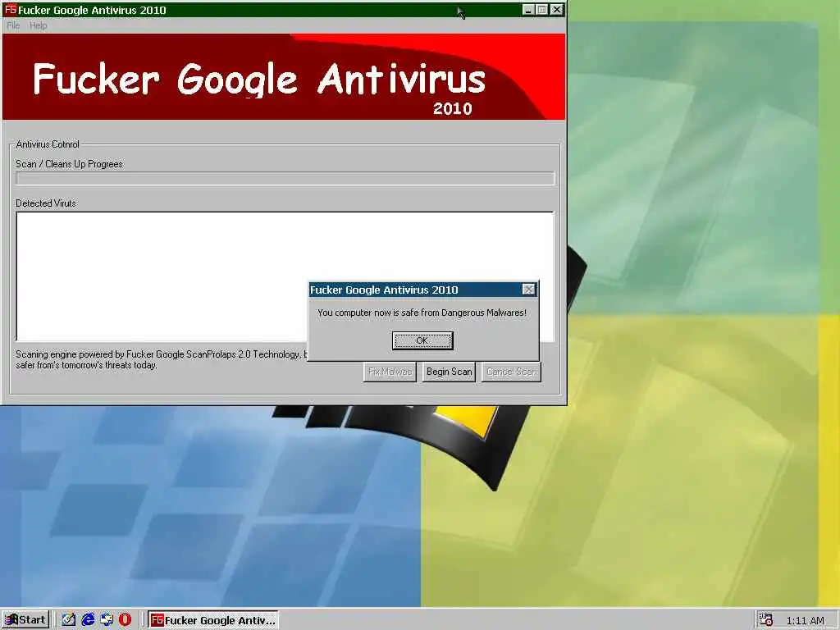This screenshot has width=840, height=630.
Task: Open the File menu
Action: click(x=13, y=25)
